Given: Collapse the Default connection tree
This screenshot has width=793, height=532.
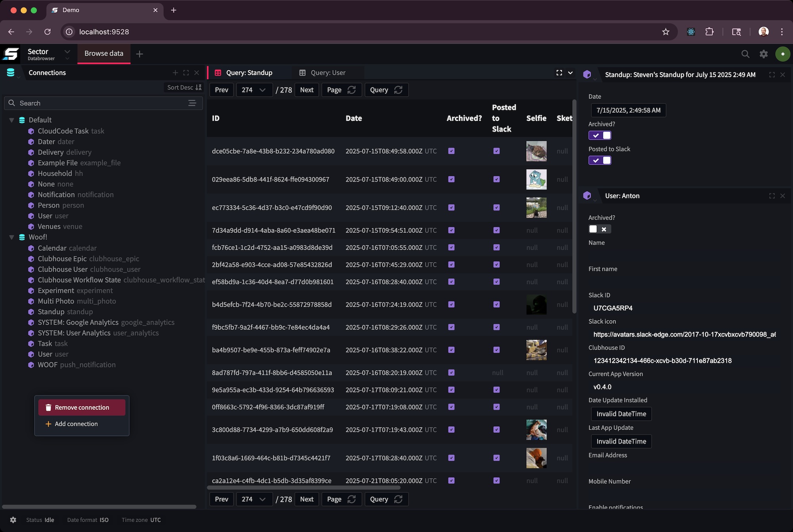Looking at the screenshot, I should 12,120.
